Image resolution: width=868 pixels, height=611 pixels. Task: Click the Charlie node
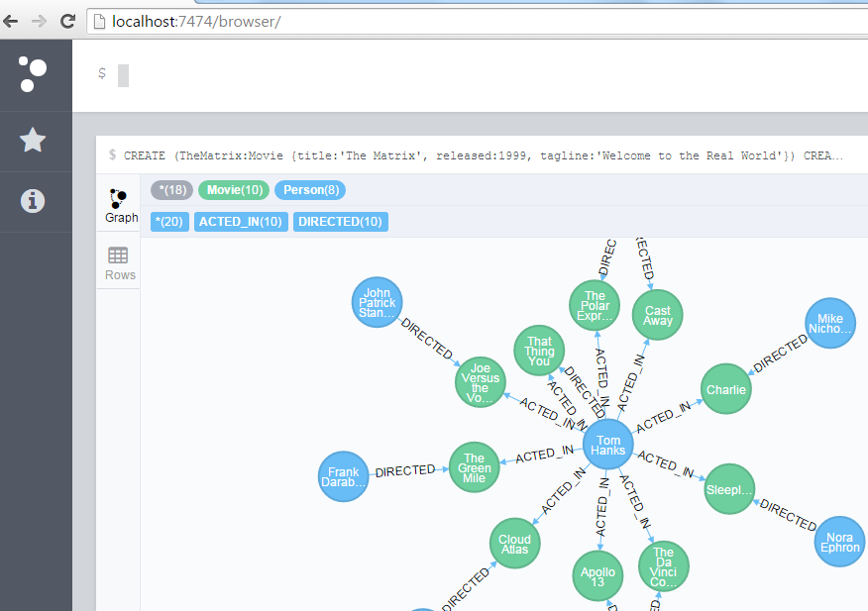click(x=725, y=389)
